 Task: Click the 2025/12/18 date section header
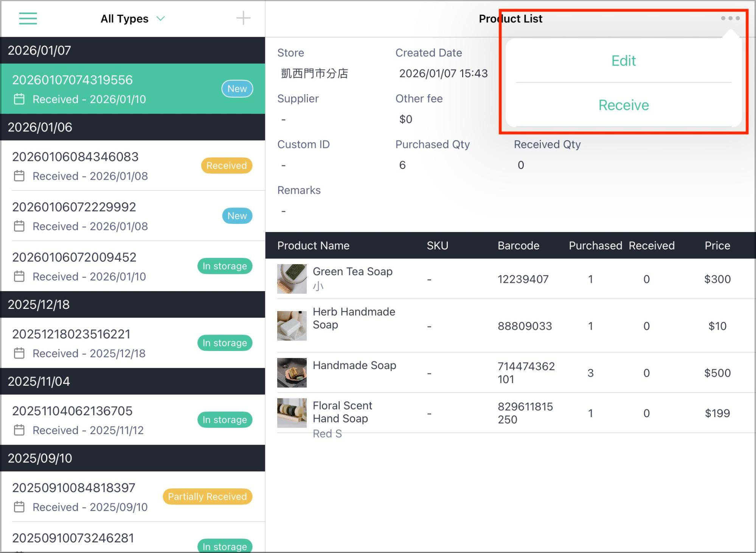click(x=133, y=304)
